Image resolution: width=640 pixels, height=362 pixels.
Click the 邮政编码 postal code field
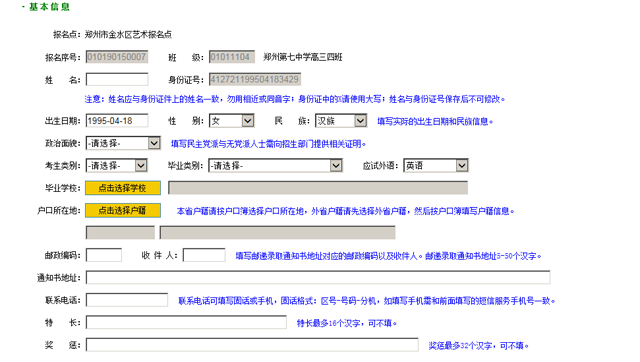pos(104,255)
